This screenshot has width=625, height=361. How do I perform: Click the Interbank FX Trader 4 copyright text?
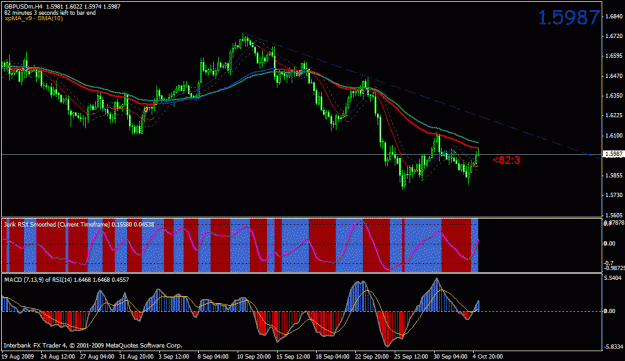(x=93, y=345)
